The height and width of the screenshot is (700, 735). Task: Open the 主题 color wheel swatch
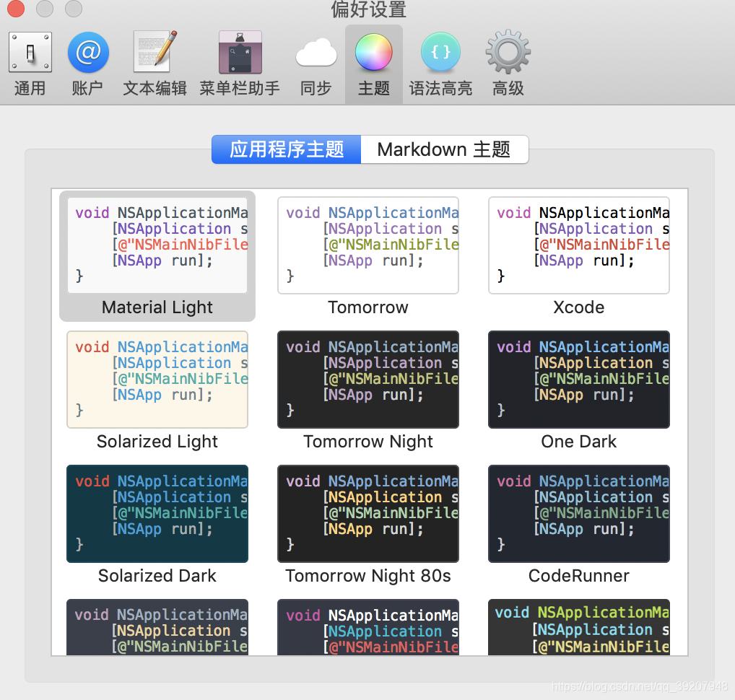[373, 52]
